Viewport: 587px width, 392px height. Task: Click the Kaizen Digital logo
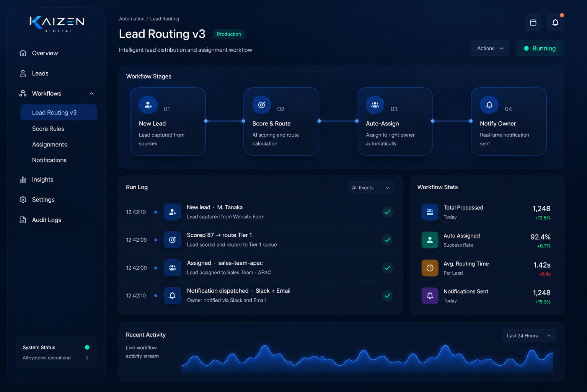pyautogui.click(x=57, y=24)
